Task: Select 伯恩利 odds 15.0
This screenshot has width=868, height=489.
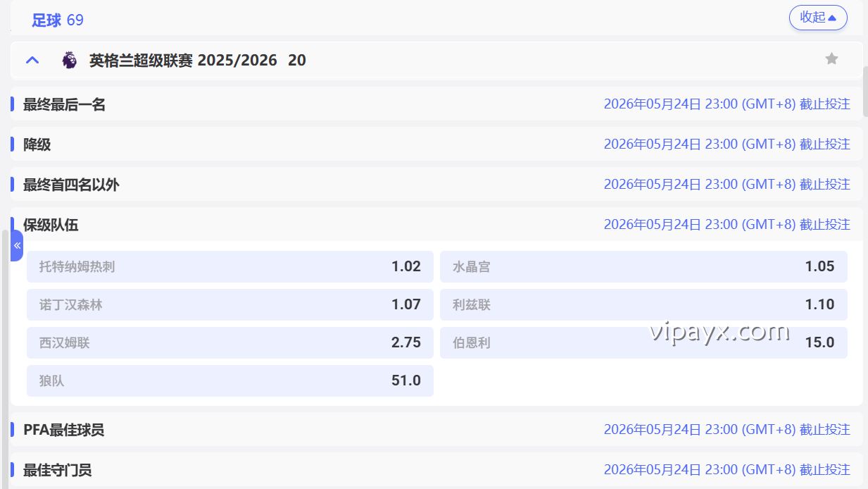Action: (x=643, y=343)
